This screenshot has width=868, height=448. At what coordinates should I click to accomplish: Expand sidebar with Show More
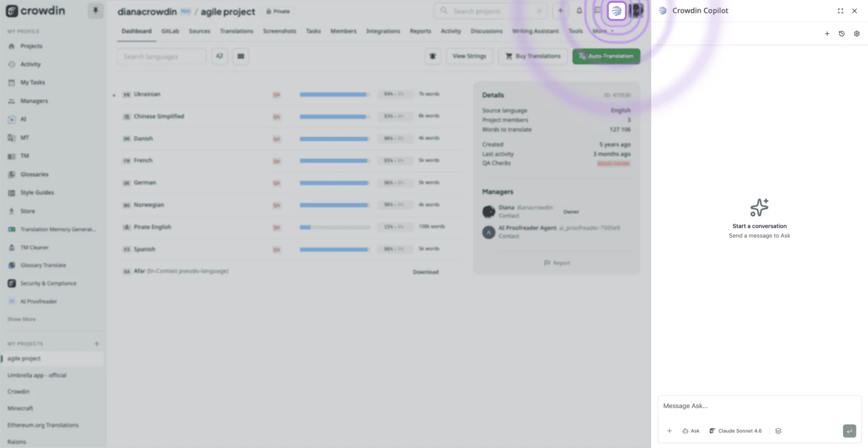(x=21, y=319)
